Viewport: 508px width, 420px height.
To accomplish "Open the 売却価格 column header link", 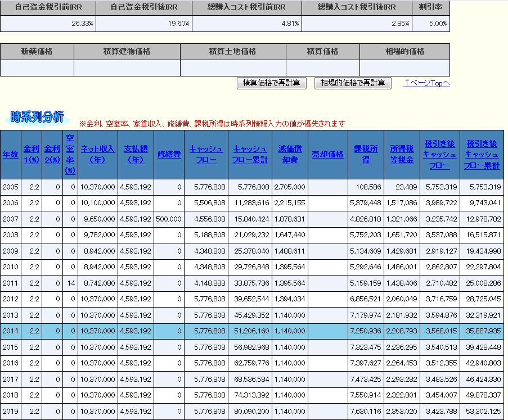I will click(x=327, y=155).
